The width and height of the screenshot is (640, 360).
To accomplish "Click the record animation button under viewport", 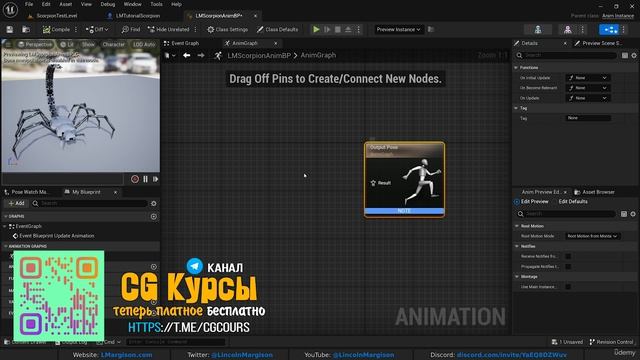I will [x=135, y=179].
